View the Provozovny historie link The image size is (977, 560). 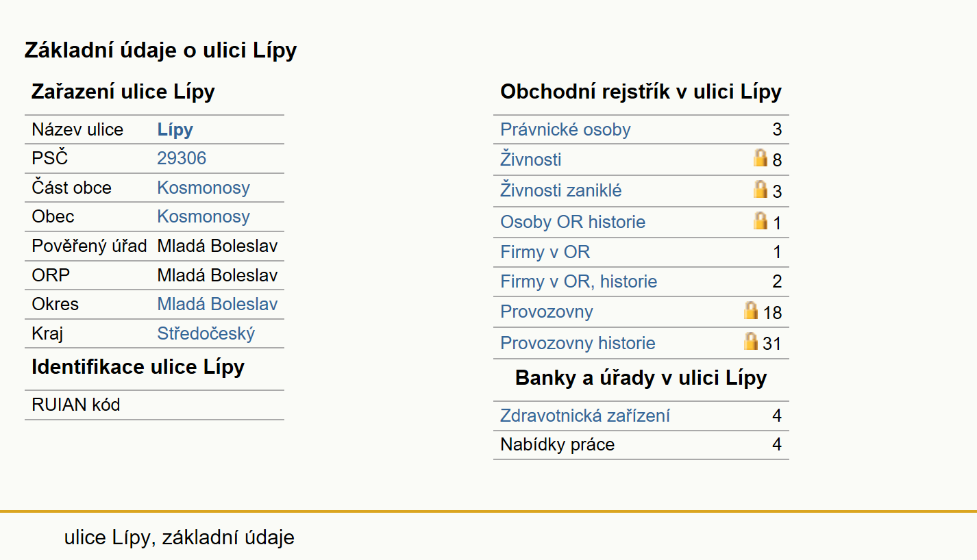578,343
